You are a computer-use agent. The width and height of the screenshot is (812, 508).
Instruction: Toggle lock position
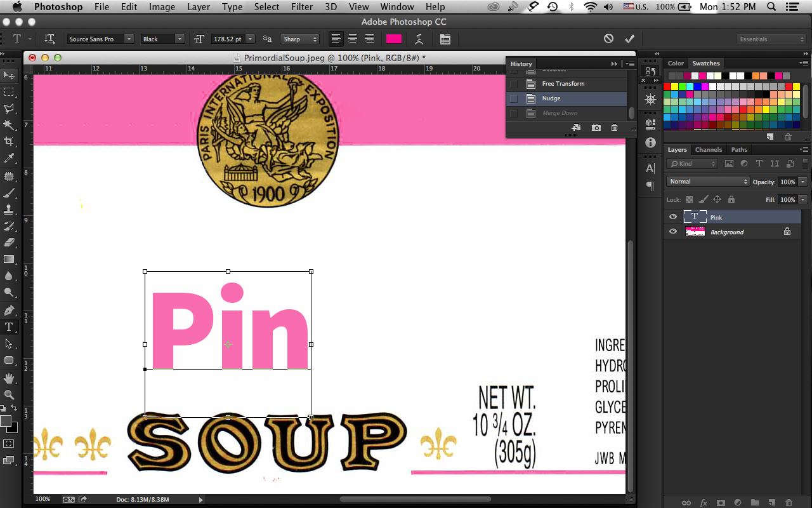point(717,199)
